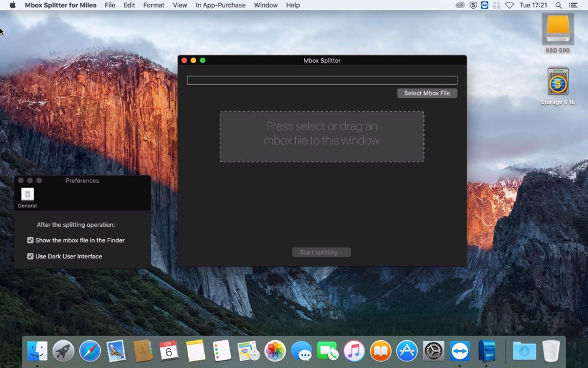The width and height of the screenshot is (588, 368).
Task: Open Spotlight search in menu bar
Action: coord(558,5)
